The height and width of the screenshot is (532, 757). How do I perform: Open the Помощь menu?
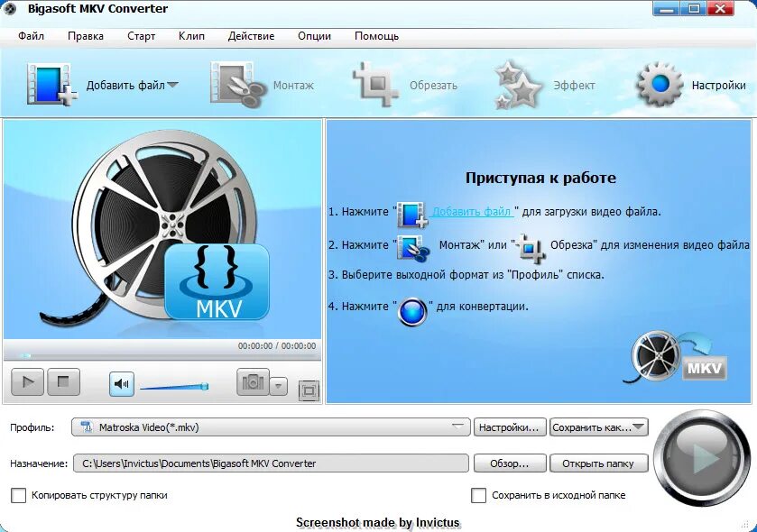[x=376, y=36]
